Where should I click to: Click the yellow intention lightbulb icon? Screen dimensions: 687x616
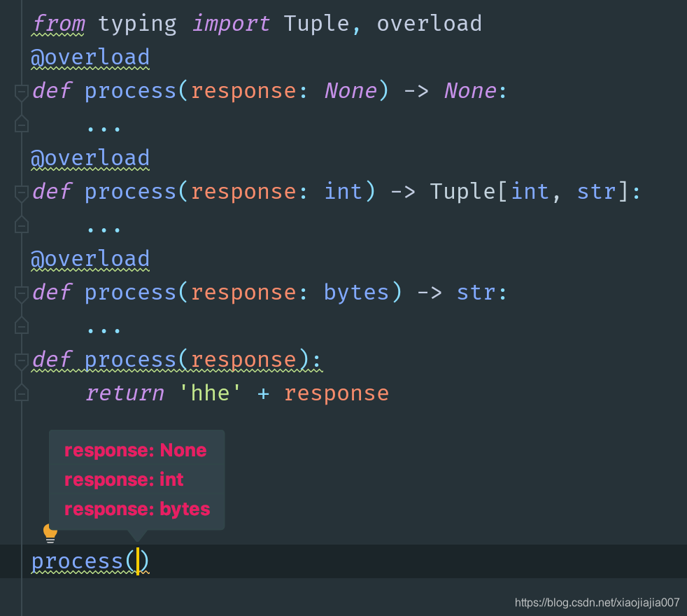click(x=50, y=533)
